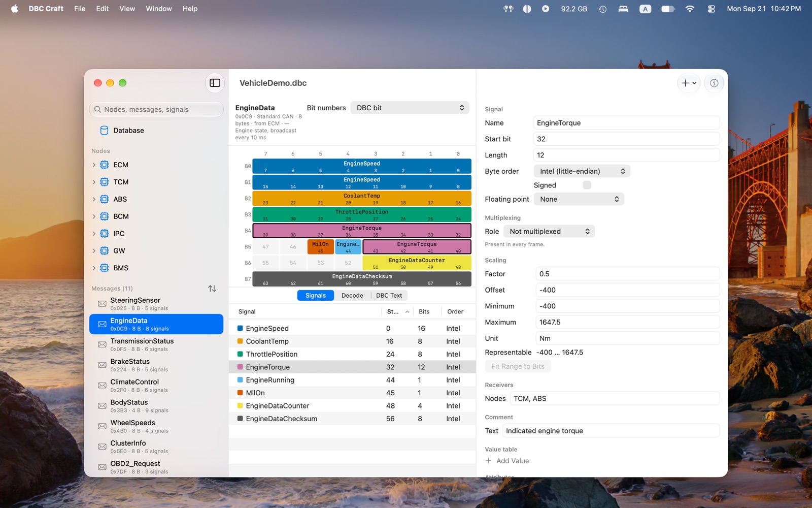The image size is (812, 508).
Task: Open the Wi-Fi menu bar icon
Action: pyautogui.click(x=689, y=9)
